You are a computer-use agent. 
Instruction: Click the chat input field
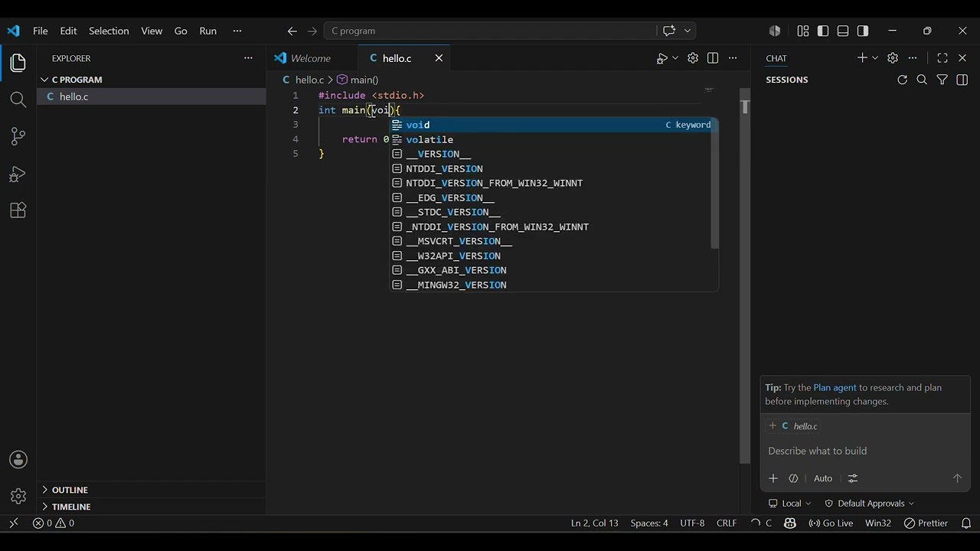(864, 451)
